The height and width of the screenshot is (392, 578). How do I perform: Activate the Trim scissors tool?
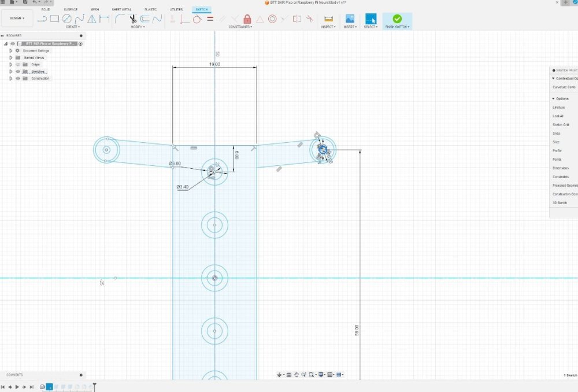[x=133, y=19]
